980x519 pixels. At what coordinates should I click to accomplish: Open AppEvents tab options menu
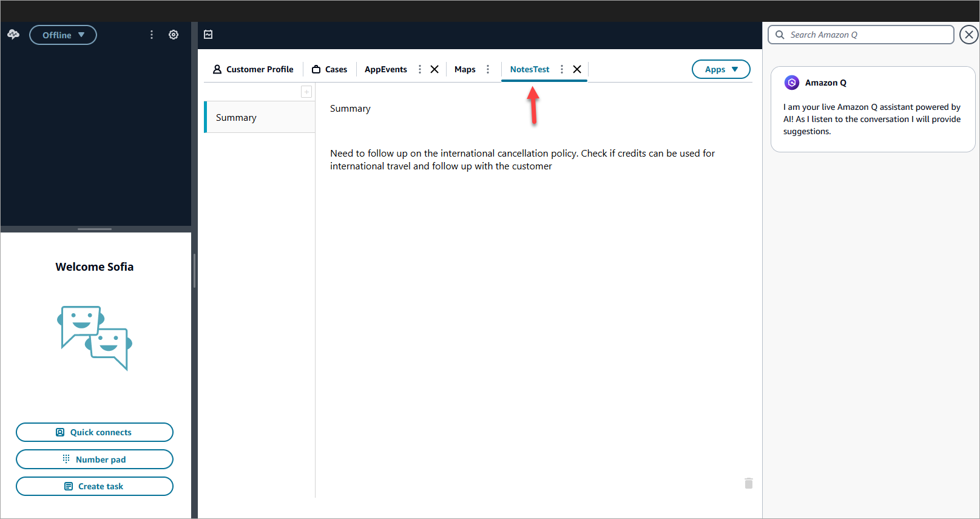[420, 69]
